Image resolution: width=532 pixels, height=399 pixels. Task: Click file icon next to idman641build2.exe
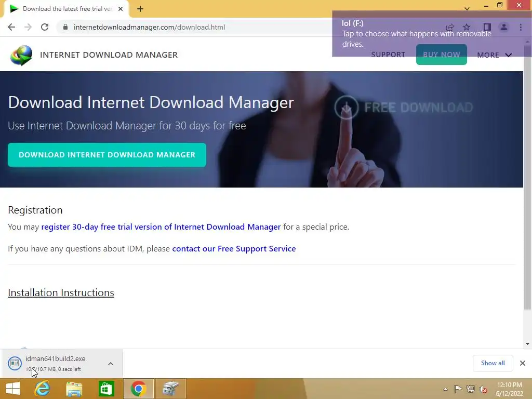click(x=15, y=363)
